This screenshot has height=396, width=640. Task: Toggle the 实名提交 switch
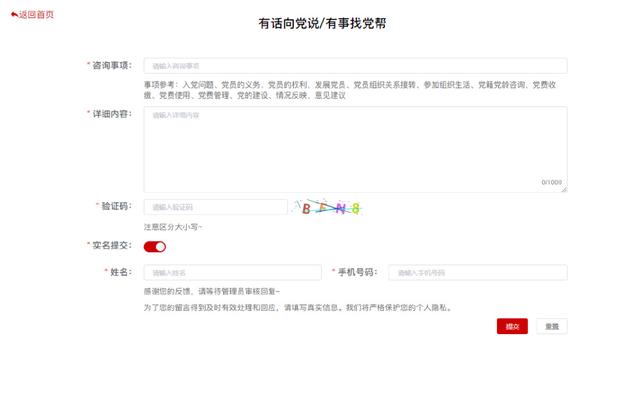coord(155,247)
